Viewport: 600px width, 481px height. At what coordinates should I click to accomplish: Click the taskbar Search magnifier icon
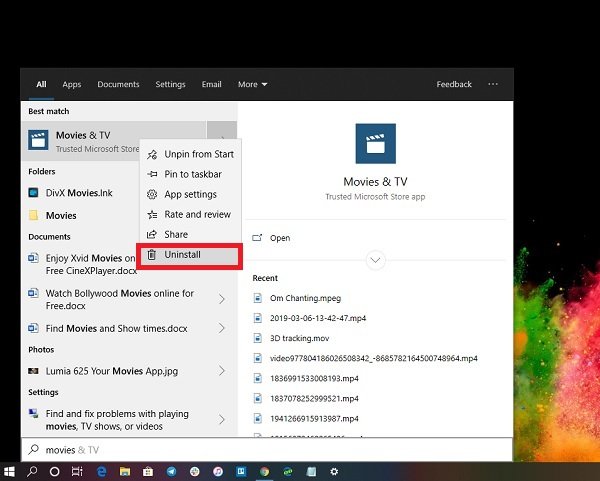tap(32, 471)
